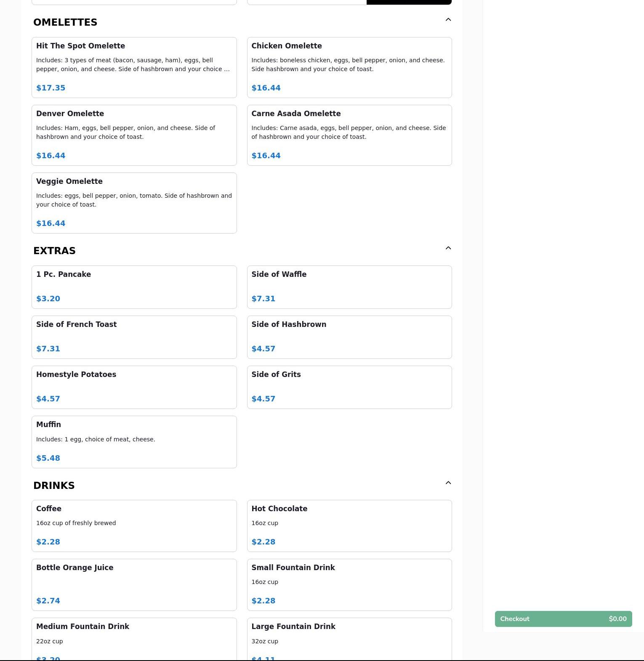This screenshot has height=661, width=644.
Task: Add the Denver Omelette to order
Action: click(x=134, y=135)
